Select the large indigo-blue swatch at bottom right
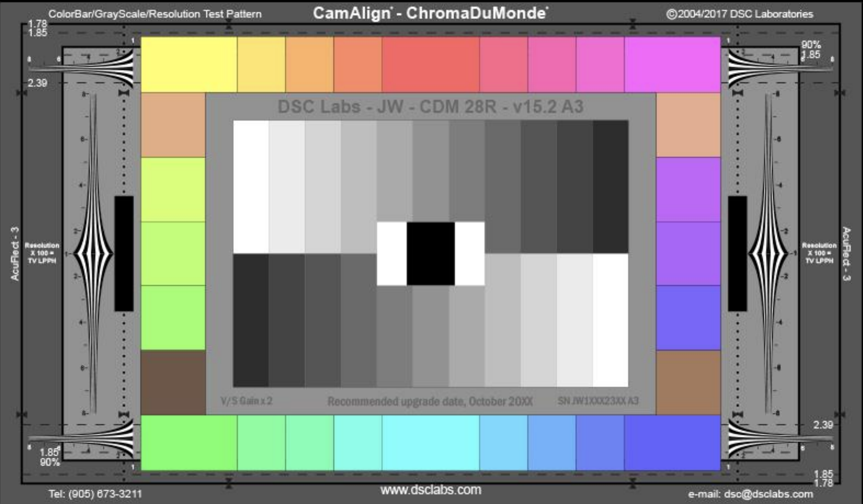The width and height of the screenshot is (863, 504). tap(672, 443)
